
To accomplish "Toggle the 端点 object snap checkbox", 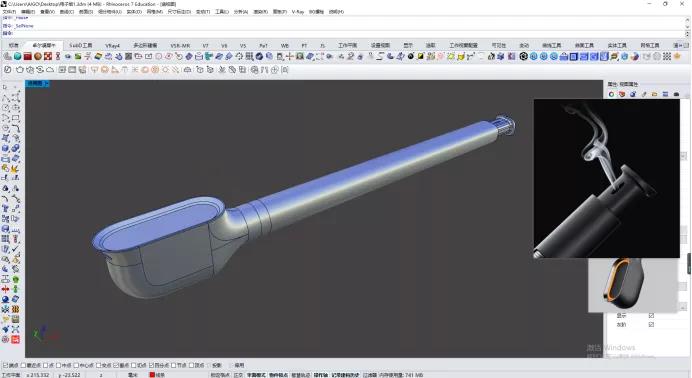I will (5, 365).
